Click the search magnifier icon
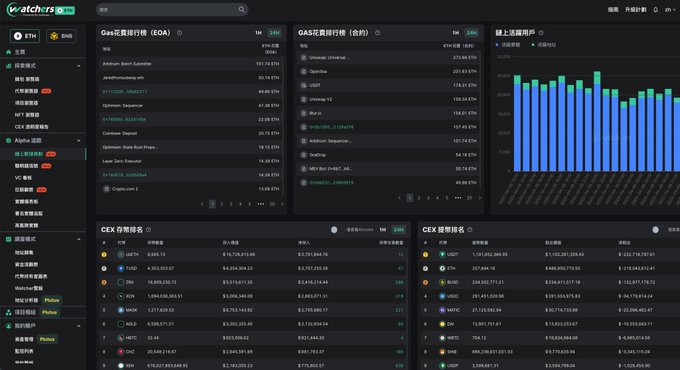The width and height of the screenshot is (680, 370). pyautogui.click(x=242, y=10)
